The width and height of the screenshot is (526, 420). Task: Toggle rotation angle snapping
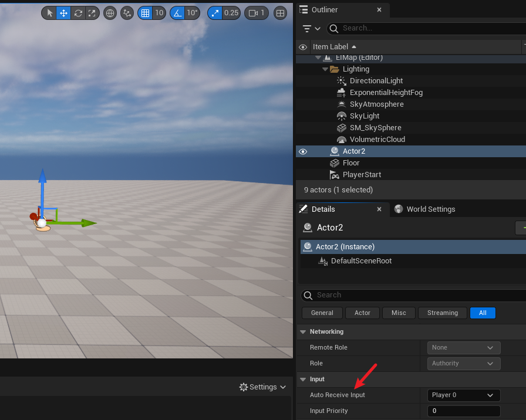click(177, 13)
